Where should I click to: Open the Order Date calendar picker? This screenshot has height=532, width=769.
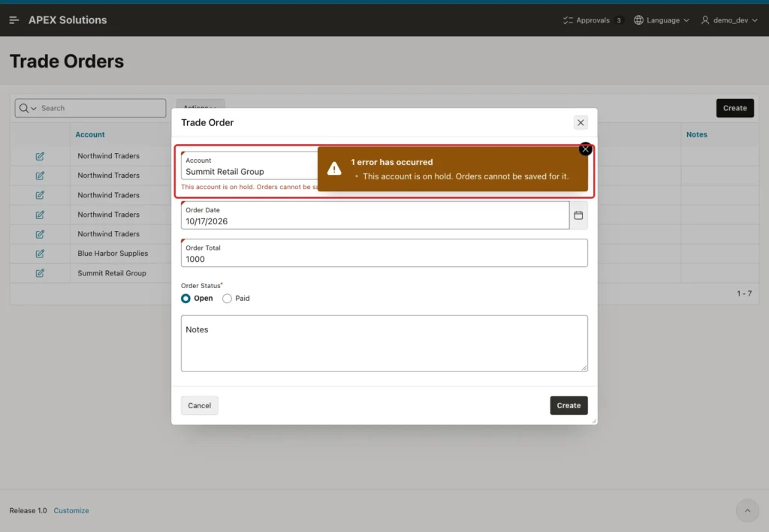[x=579, y=215]
